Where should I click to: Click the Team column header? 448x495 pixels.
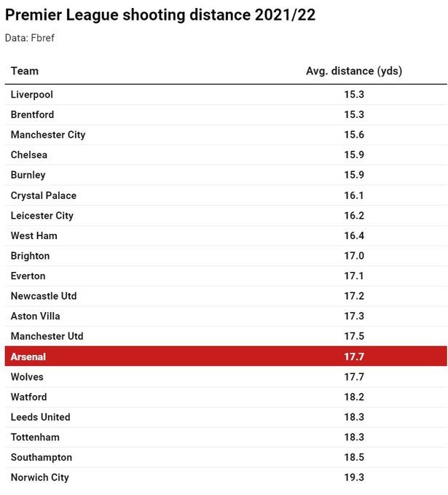point(25,71)
